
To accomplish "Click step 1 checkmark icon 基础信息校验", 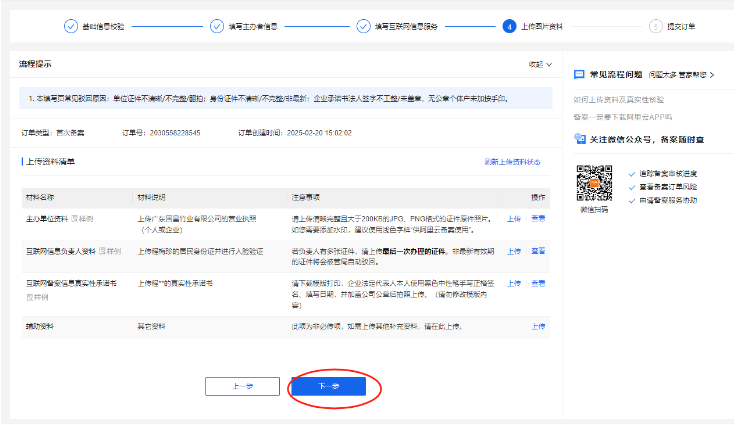I will 71,27.
